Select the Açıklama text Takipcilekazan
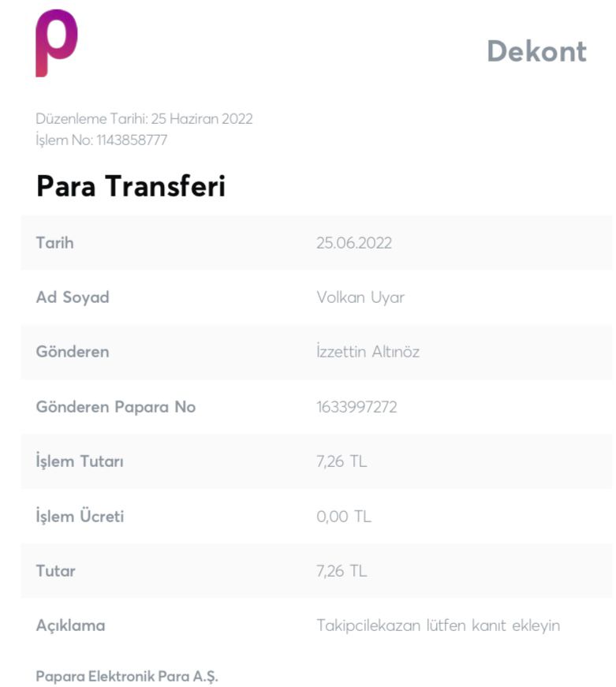The width and height of the screenshot is (616, 687). tap(368, 625)
